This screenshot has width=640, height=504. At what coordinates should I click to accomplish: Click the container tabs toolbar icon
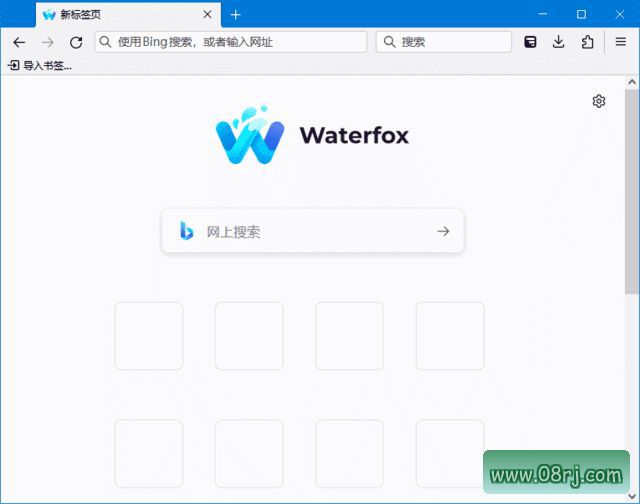click(531, 42)
